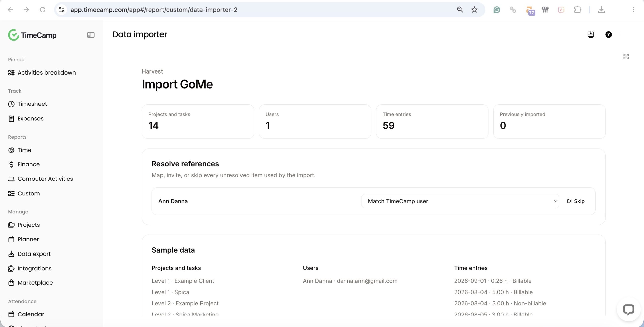Viewport: 644px width, 327px height.
Task: Open Match TimeCamp user dropdown
Action: click(460, 201)
